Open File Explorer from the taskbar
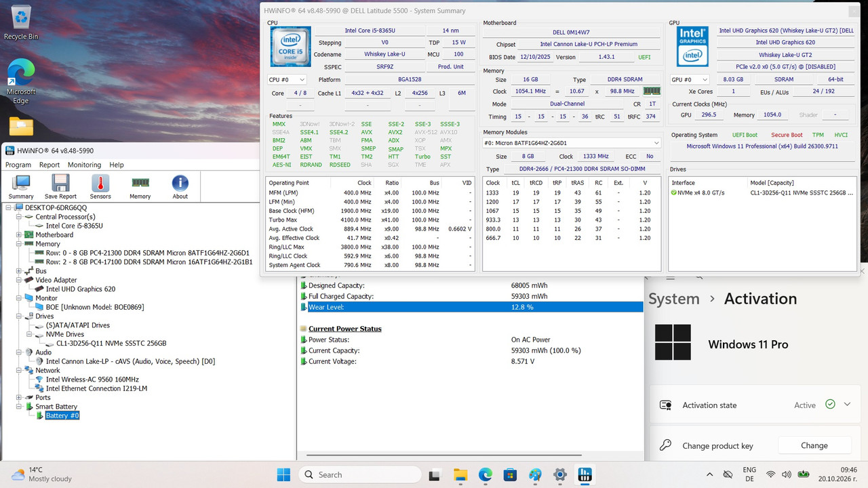 click(460, 474)
